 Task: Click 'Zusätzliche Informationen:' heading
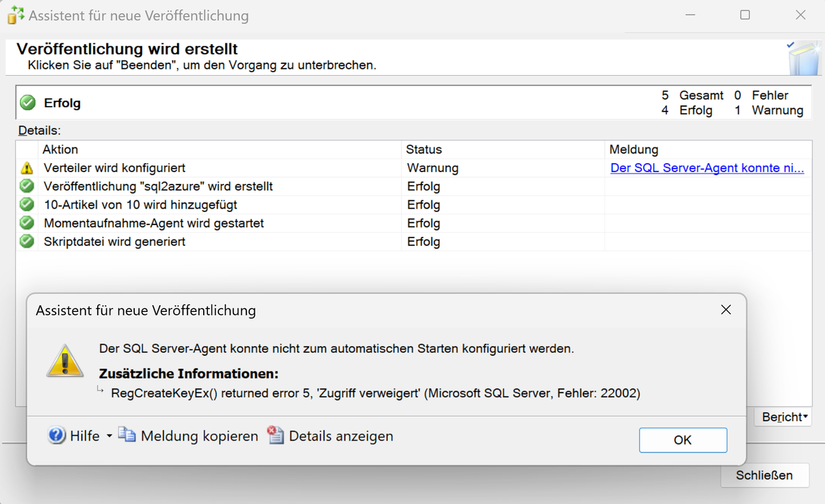[189, 374]
